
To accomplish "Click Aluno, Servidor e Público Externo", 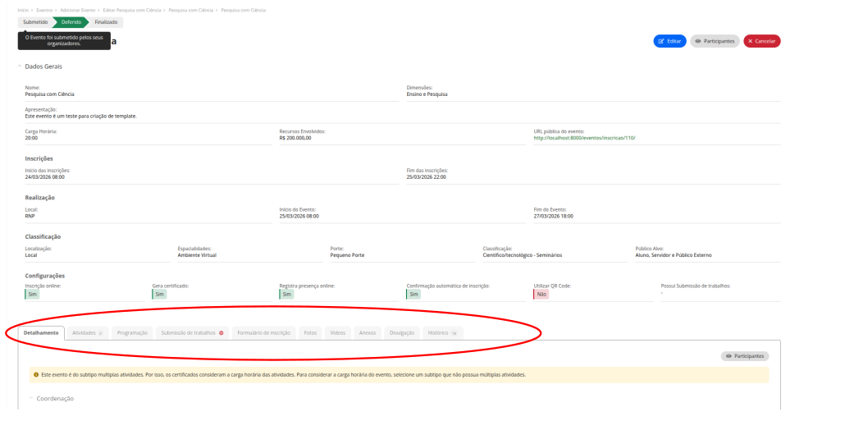I will point(674,255).
